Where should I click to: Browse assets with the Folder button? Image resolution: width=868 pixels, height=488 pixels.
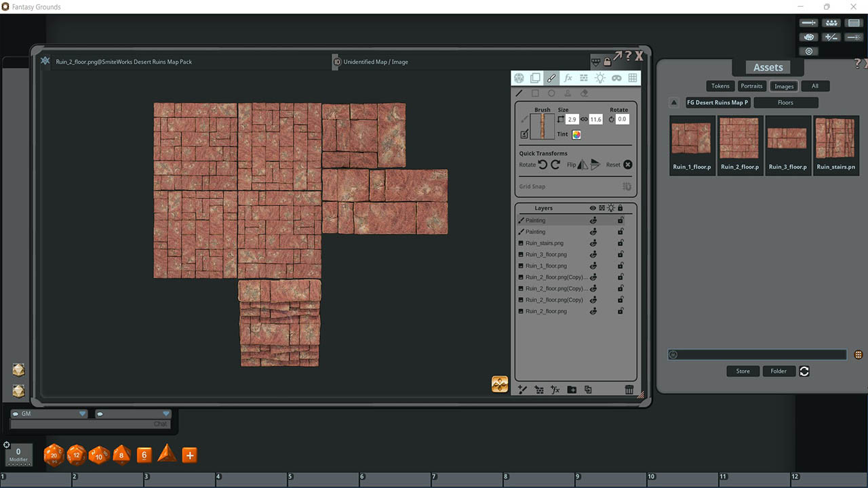(778, 371)
